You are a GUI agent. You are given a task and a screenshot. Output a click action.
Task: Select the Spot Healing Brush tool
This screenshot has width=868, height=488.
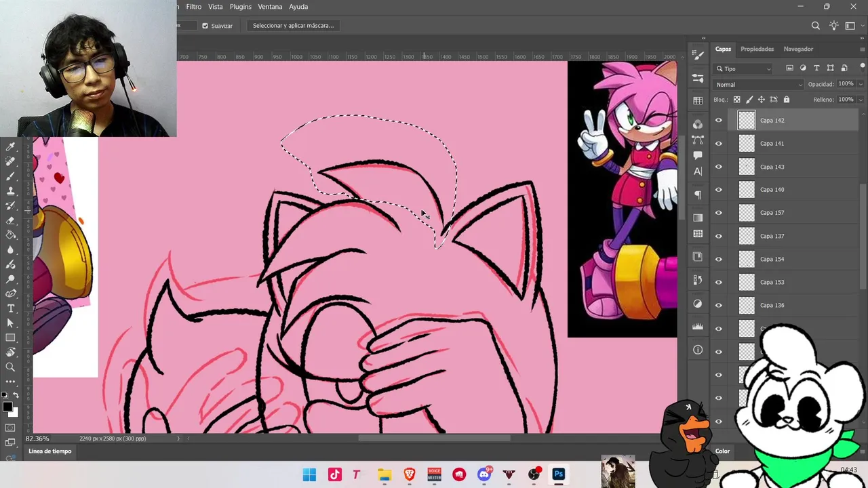[x=10, y=161]
